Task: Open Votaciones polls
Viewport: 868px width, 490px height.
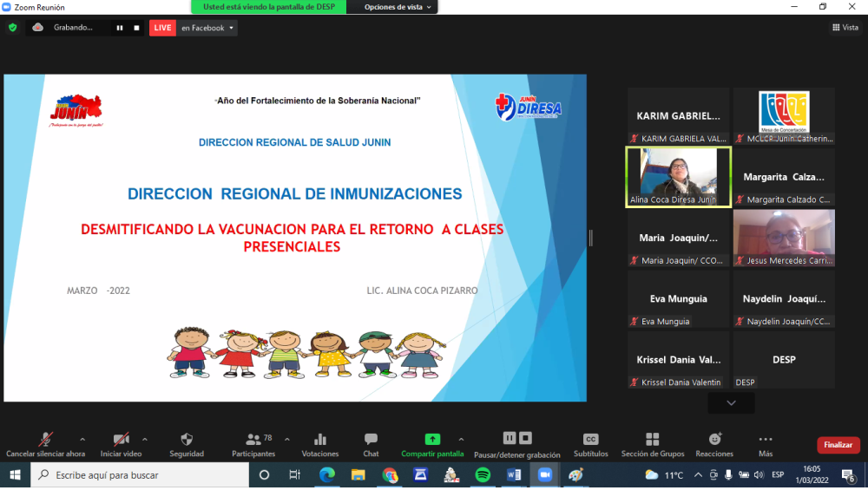Action: [x=320, y=444]
